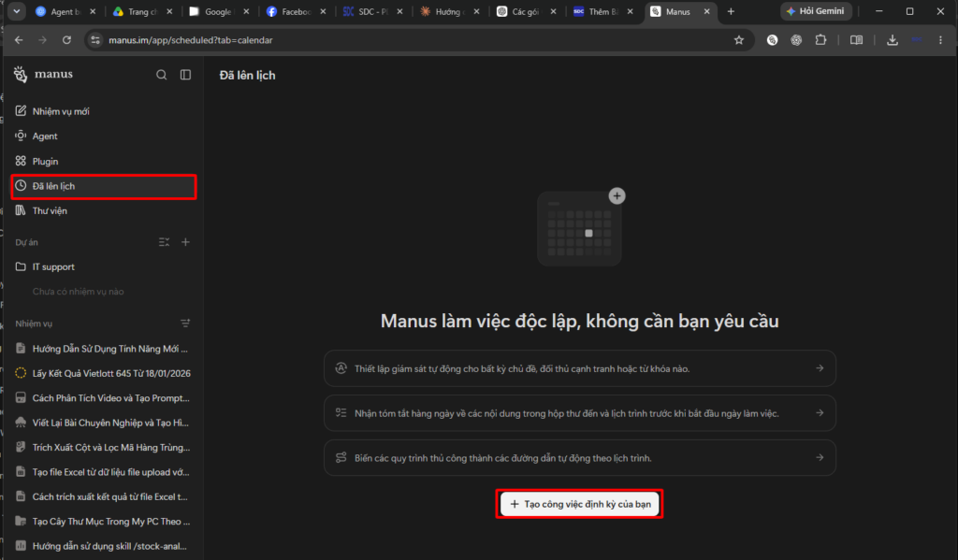The width and height of the screenshot is (958, 560).
Task: Collapse the Manus sidebar panel icon
Action: pos(186,75)
